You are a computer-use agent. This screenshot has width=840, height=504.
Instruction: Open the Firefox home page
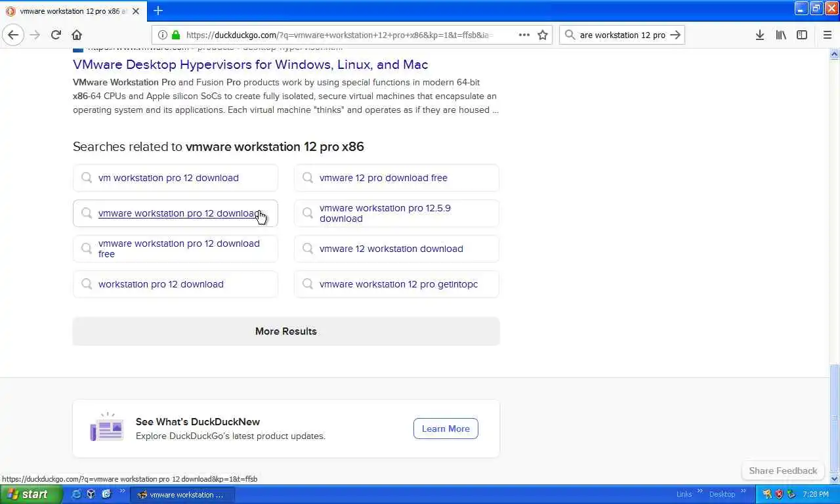[77, 35]
